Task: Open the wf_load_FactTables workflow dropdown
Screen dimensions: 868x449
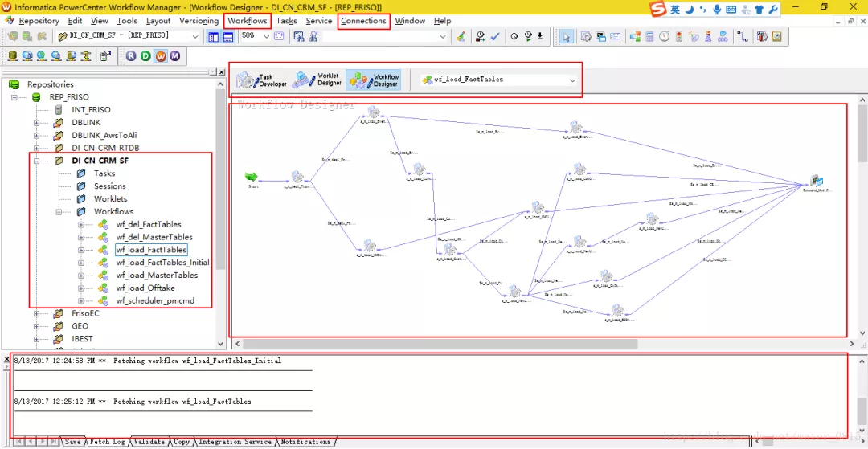Action: point(572,80)
